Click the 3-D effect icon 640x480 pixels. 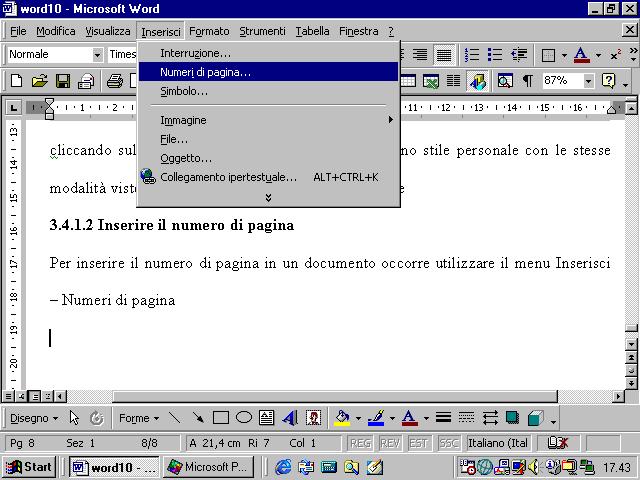[536, 418]
